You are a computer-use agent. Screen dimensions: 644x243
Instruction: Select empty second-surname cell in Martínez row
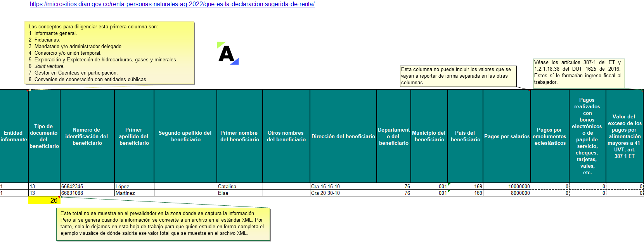pyautogui.click(x=185, y=193)
